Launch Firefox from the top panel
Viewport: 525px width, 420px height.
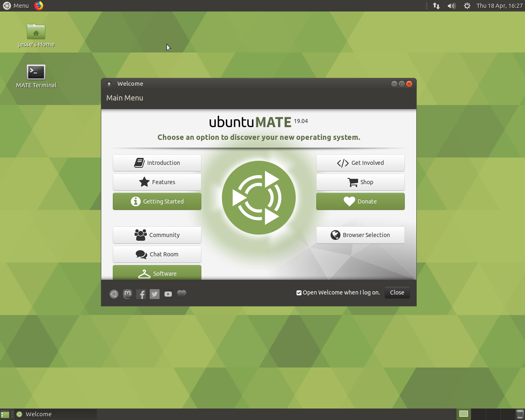(x=39, y=6)
